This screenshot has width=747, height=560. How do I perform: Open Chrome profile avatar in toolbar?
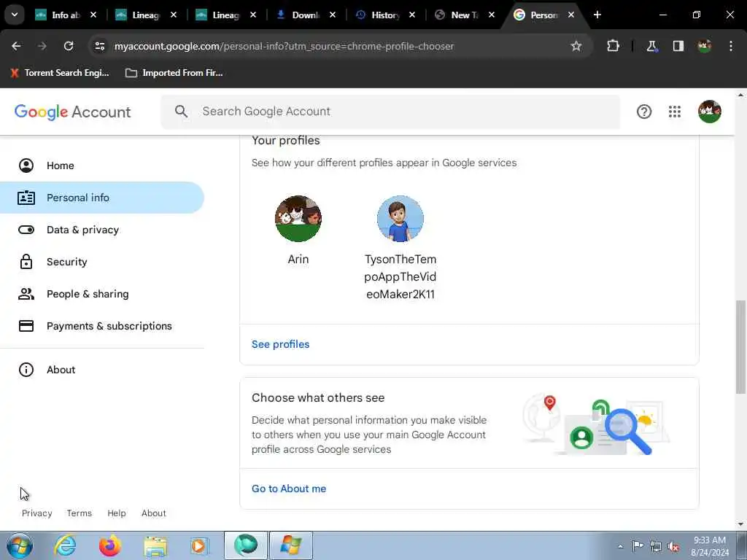pyautogui.click(x=704, y=46)
